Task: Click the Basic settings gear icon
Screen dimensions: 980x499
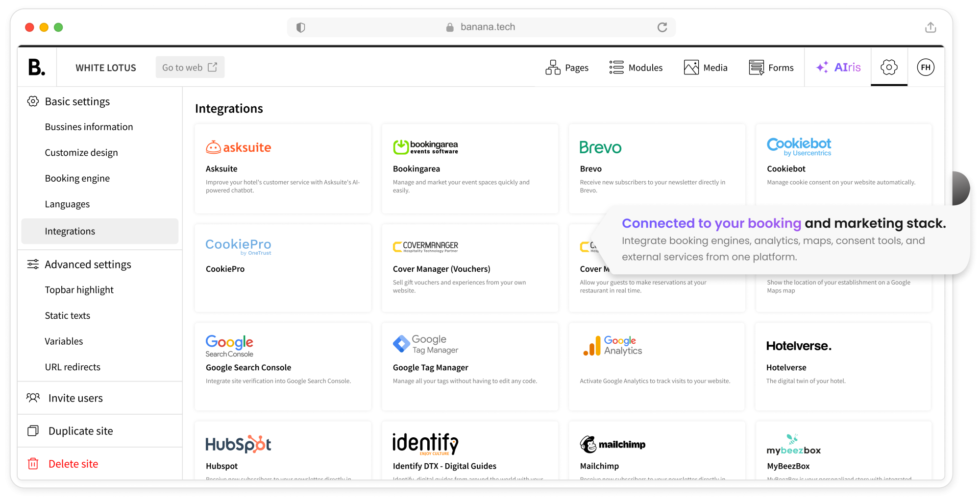Action: point(33,101)
